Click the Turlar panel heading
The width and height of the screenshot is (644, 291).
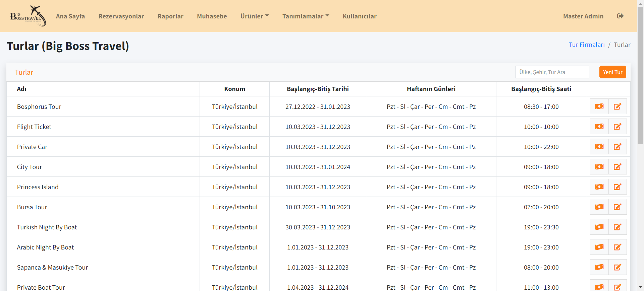pos(24,72)
